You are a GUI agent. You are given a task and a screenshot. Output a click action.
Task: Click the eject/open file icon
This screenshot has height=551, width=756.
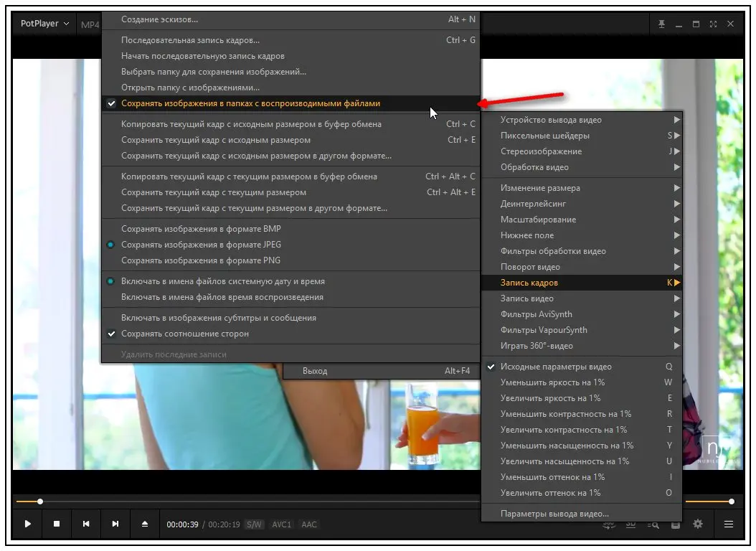tap(145, 524)
